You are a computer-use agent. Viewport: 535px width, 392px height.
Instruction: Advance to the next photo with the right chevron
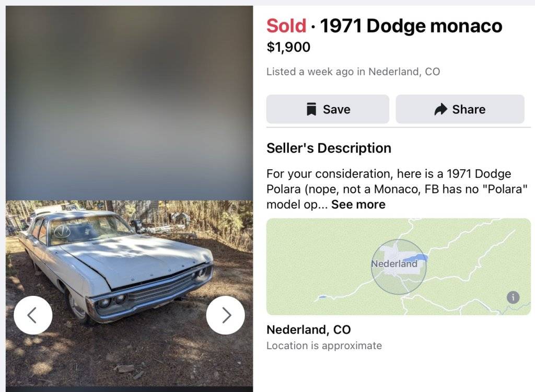click(226, 315)
